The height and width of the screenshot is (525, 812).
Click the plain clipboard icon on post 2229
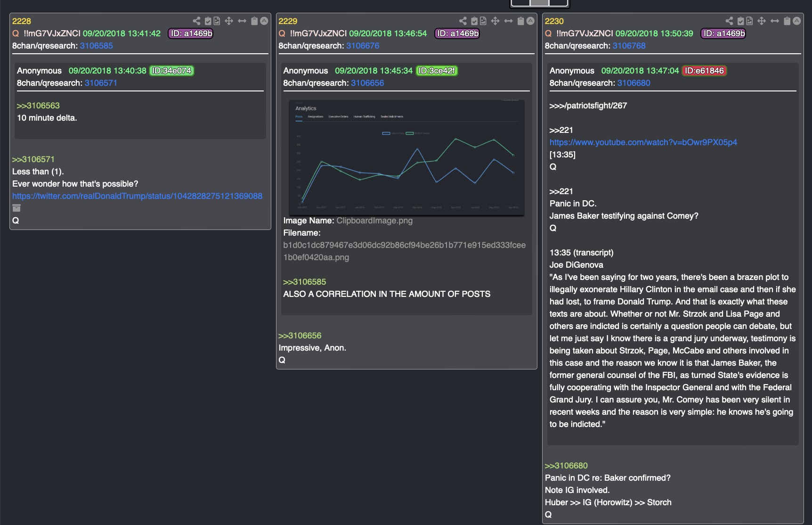click(521, 21)
